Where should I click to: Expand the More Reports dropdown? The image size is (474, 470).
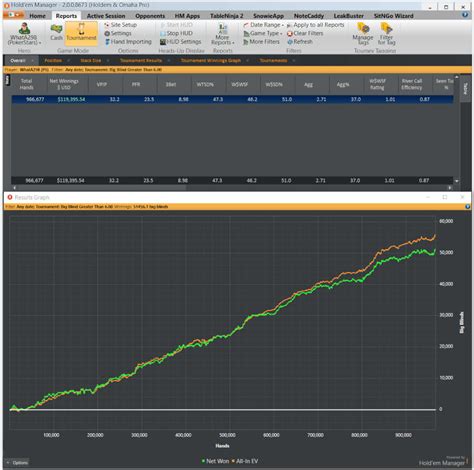tap(222, 34)
